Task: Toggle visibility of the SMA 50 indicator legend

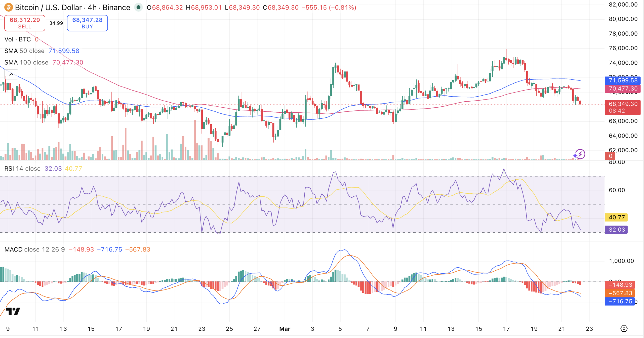Action: click(x=24, y=51)
